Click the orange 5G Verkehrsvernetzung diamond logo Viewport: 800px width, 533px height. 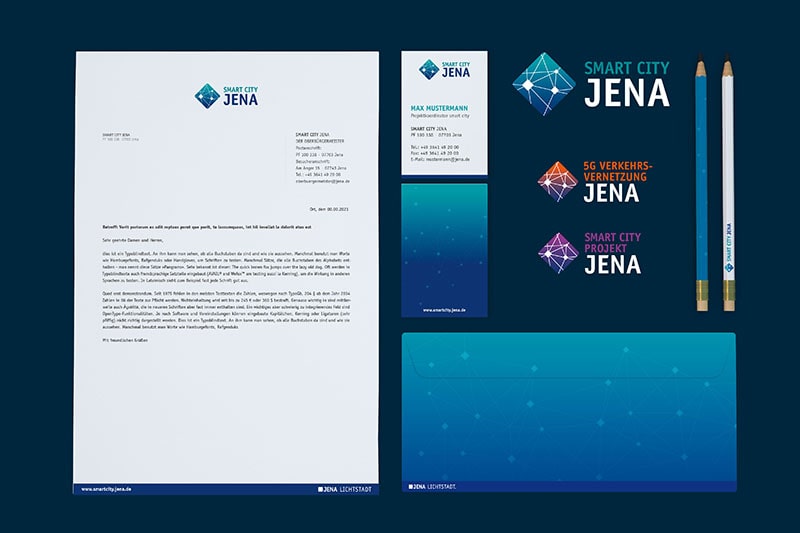coord(558,182)
